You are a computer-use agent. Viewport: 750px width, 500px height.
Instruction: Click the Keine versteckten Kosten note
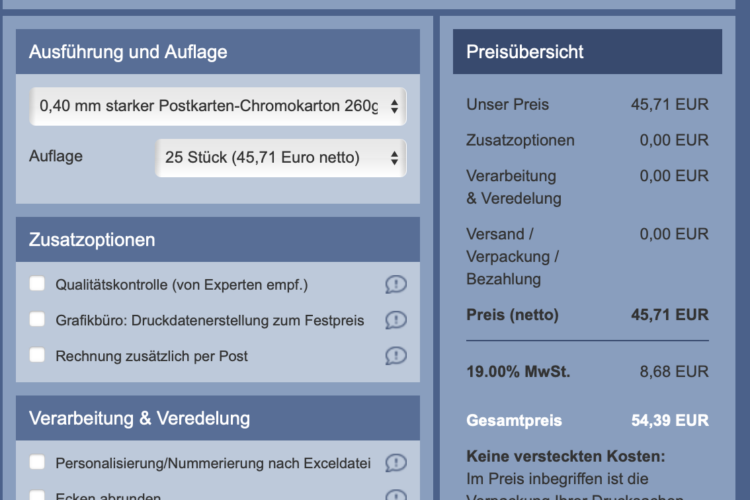point(565,457)
